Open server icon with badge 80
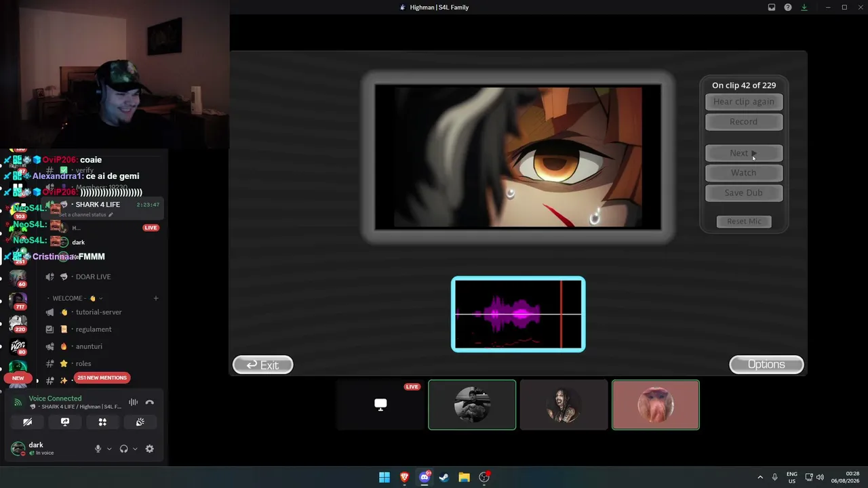The image size is (868, 488). pyautogui.click(x=18, y=347)
